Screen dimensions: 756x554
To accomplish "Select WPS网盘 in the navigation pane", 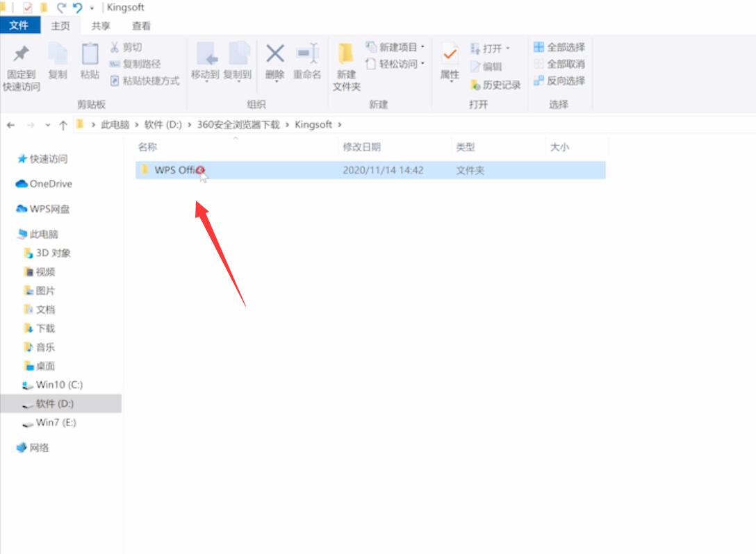I will (x=43, y=209).
